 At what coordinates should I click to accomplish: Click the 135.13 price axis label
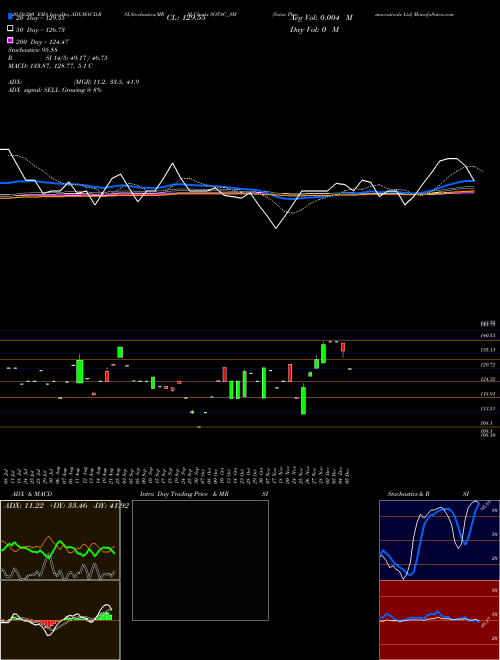point(488,350)
